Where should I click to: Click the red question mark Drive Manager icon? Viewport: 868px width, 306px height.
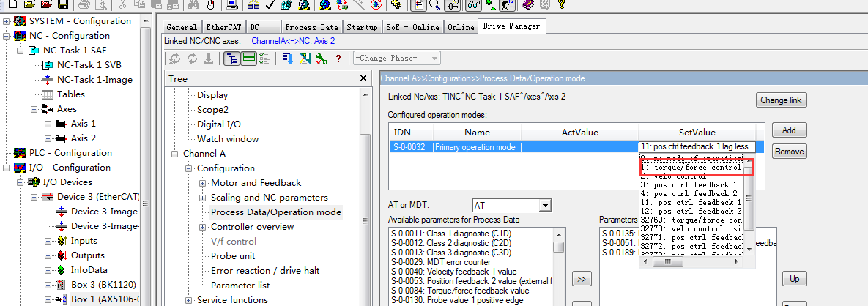tap(338, 58)
